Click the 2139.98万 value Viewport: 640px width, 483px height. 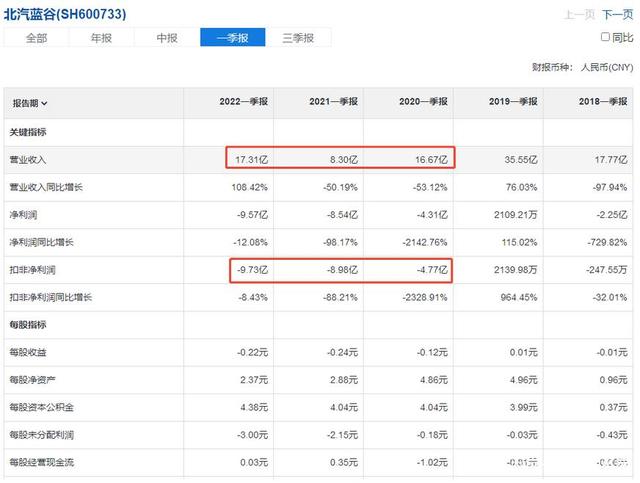(516, 270)
